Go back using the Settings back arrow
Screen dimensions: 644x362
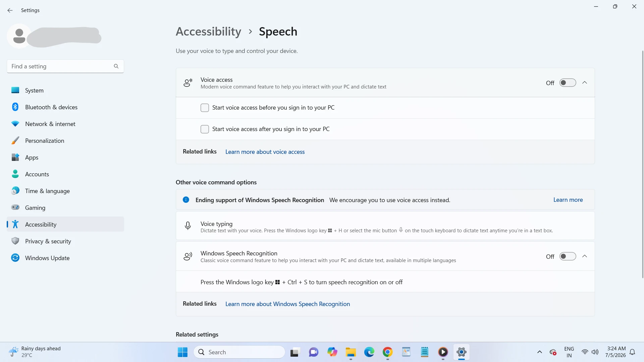[10, 10]
